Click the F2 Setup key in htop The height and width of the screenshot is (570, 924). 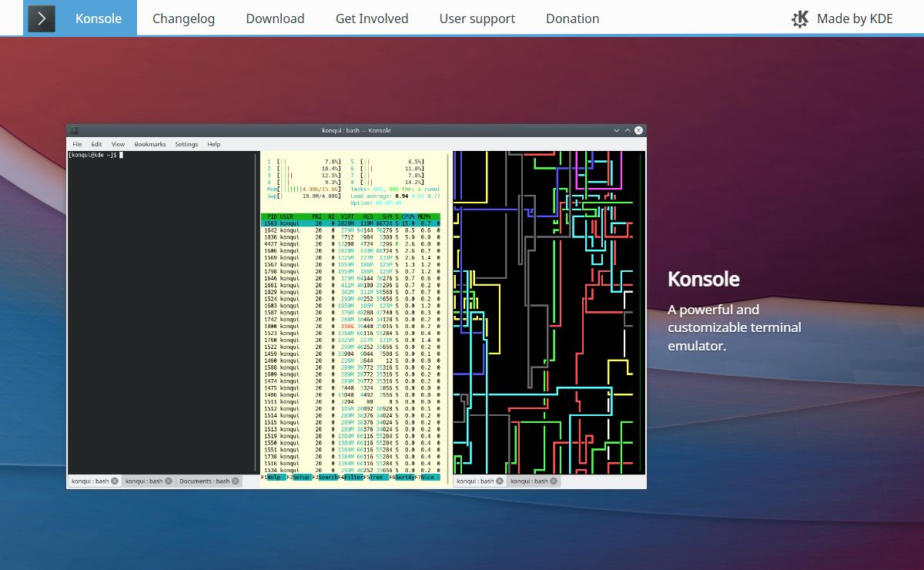298,478
